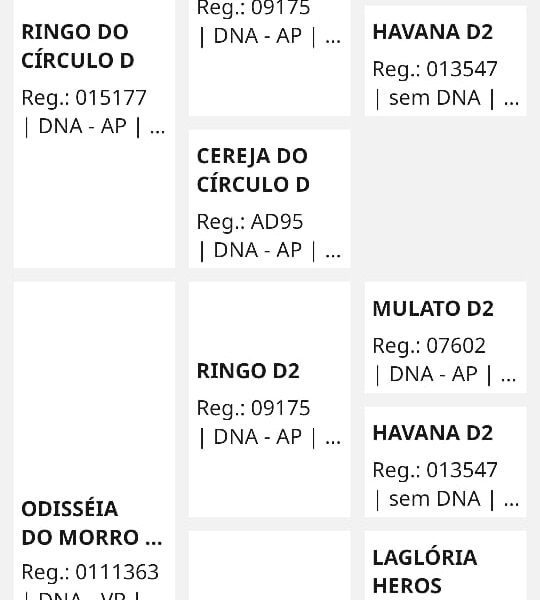Click the partial top card Reg. 09175

(269, 58)
